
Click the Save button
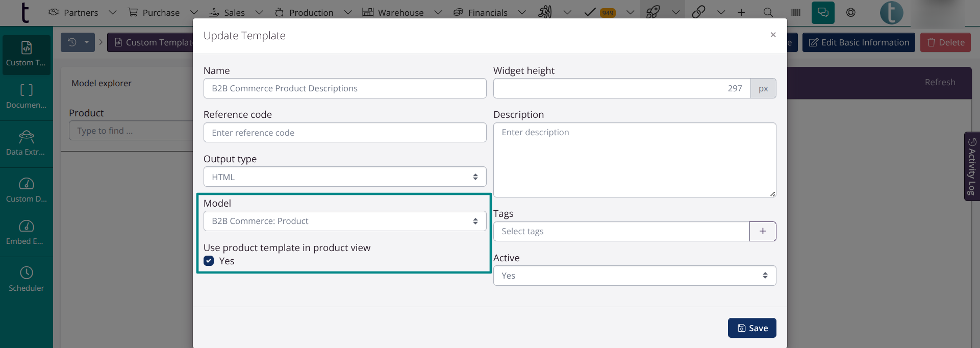coord(752,328)
